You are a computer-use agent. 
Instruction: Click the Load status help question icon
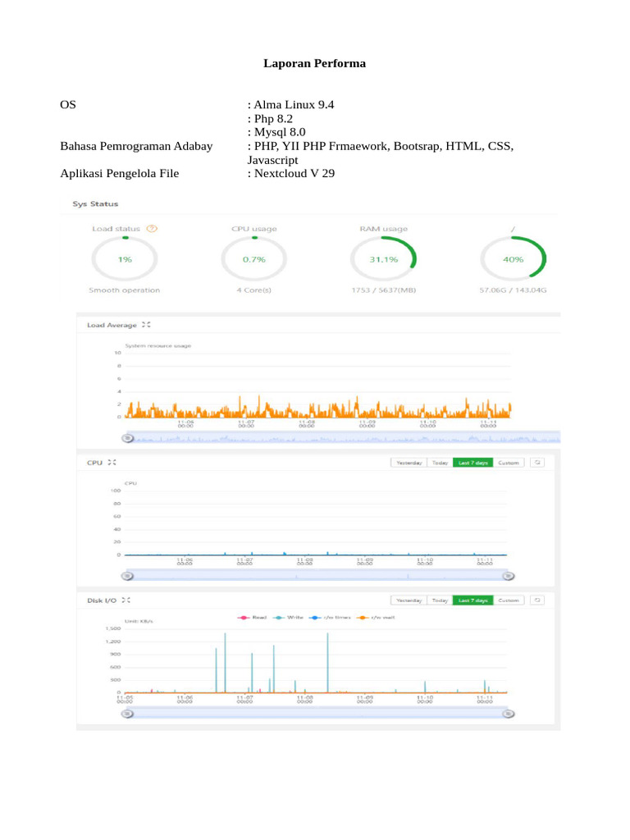click(152, 229)
